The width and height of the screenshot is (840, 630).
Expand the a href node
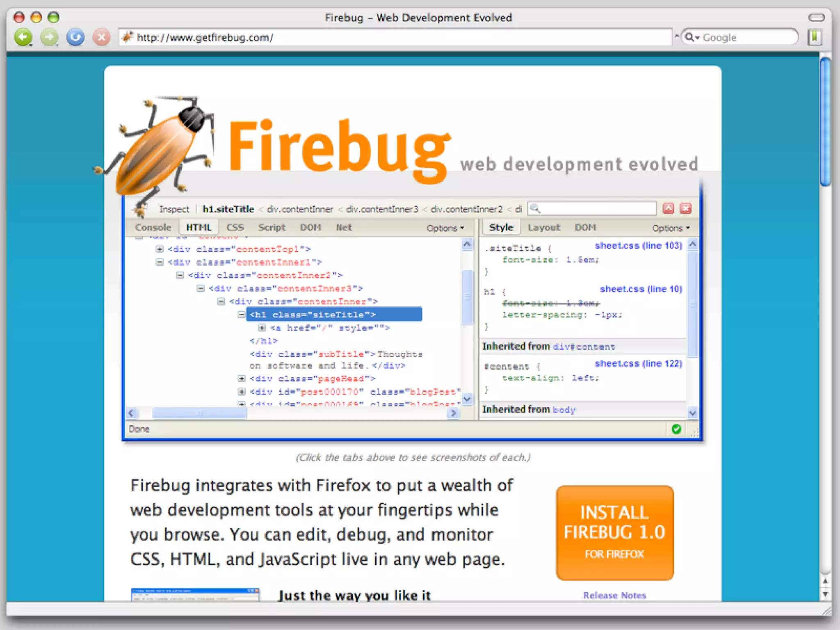[x=262, y=328]
